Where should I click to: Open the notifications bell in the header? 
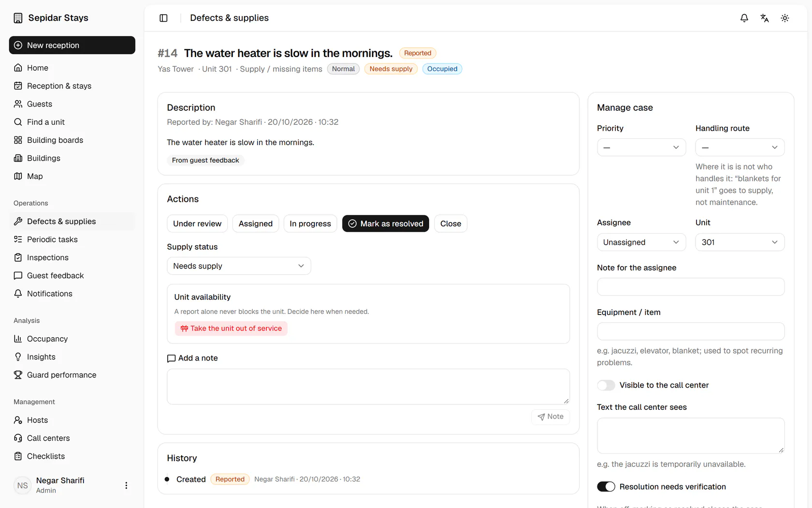pyautogui.click(x=744, y=18)
